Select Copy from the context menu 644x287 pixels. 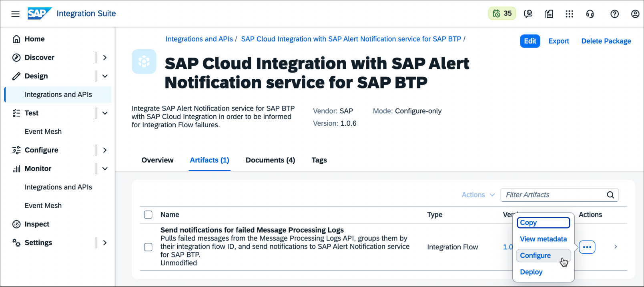pyautogui.click(x=543, y=223)
